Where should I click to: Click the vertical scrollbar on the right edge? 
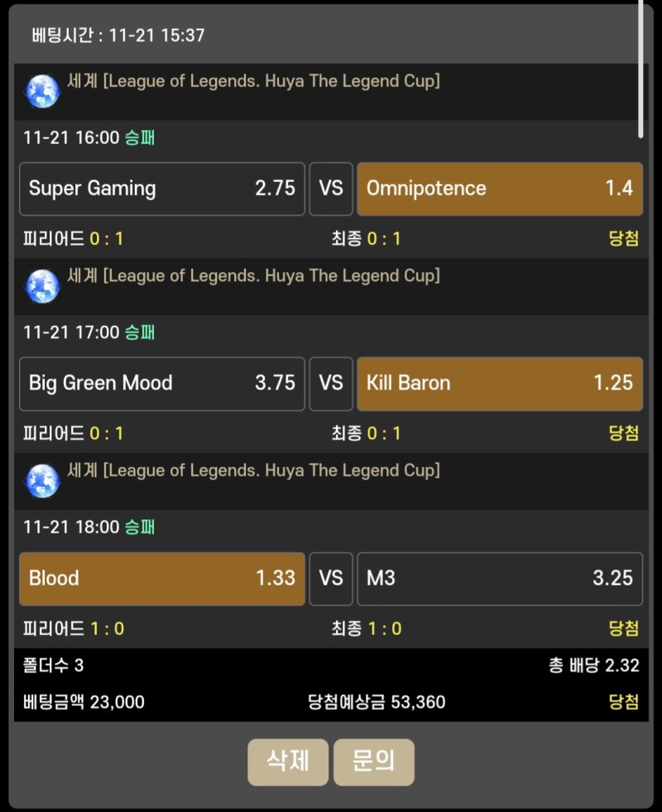(x=640, y=66)
